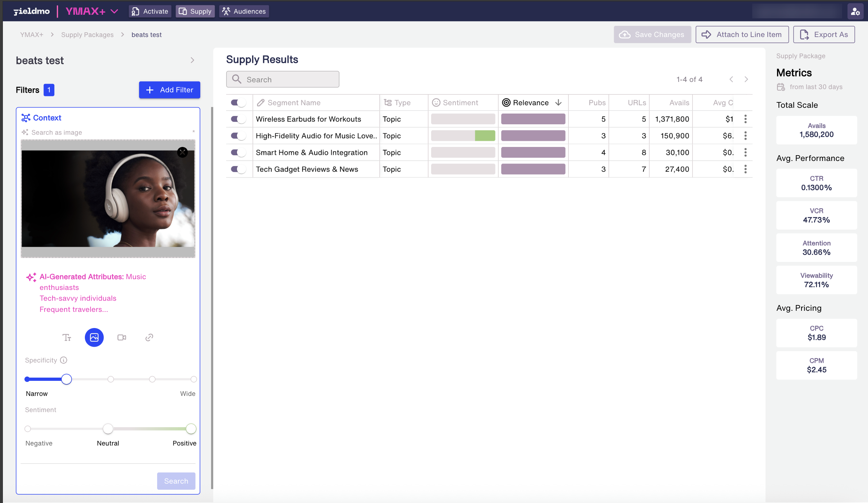Expand the AI-Generated Attributes text

(93, 293)
